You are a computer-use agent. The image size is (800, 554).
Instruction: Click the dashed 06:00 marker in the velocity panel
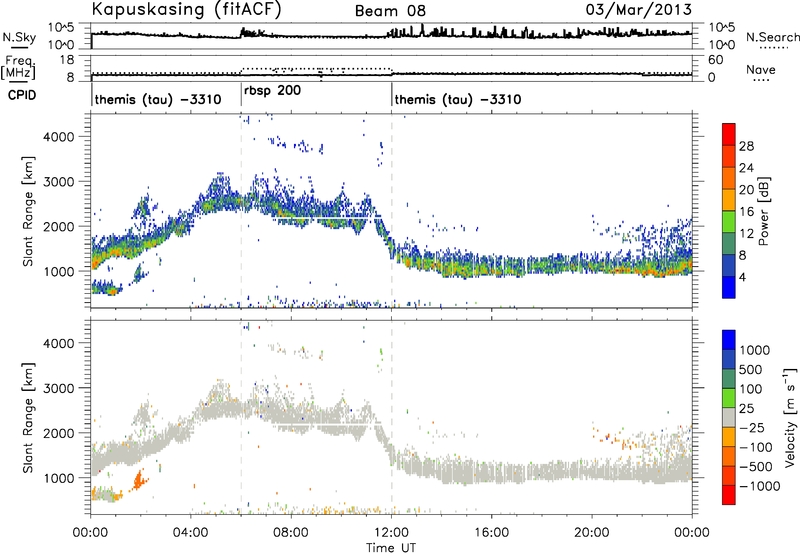click(x=241, y=417)
